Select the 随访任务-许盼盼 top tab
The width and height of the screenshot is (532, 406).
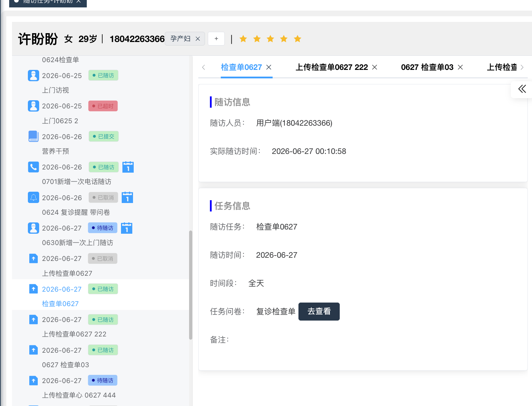(48, 2)
